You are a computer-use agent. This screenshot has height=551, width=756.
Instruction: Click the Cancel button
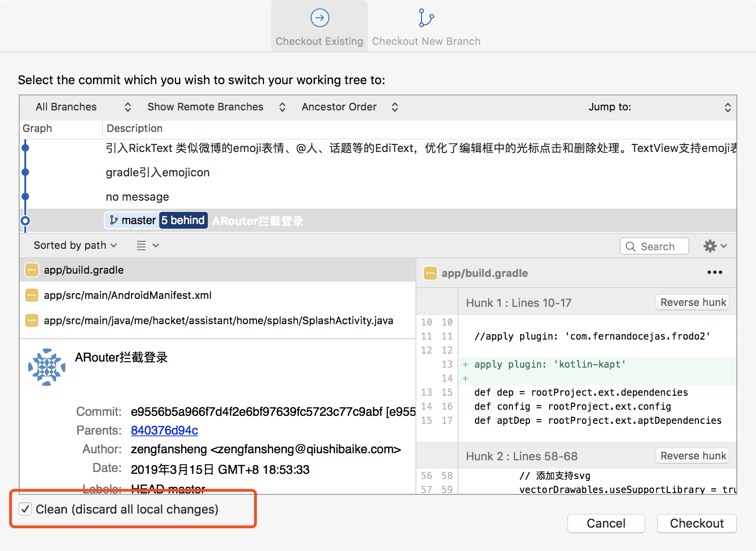[606, 523]
